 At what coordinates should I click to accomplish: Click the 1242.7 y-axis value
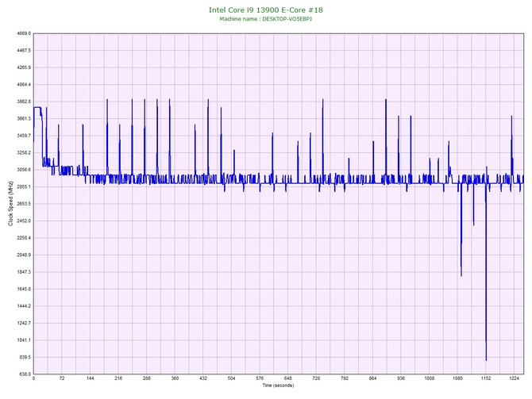point(24,323)
